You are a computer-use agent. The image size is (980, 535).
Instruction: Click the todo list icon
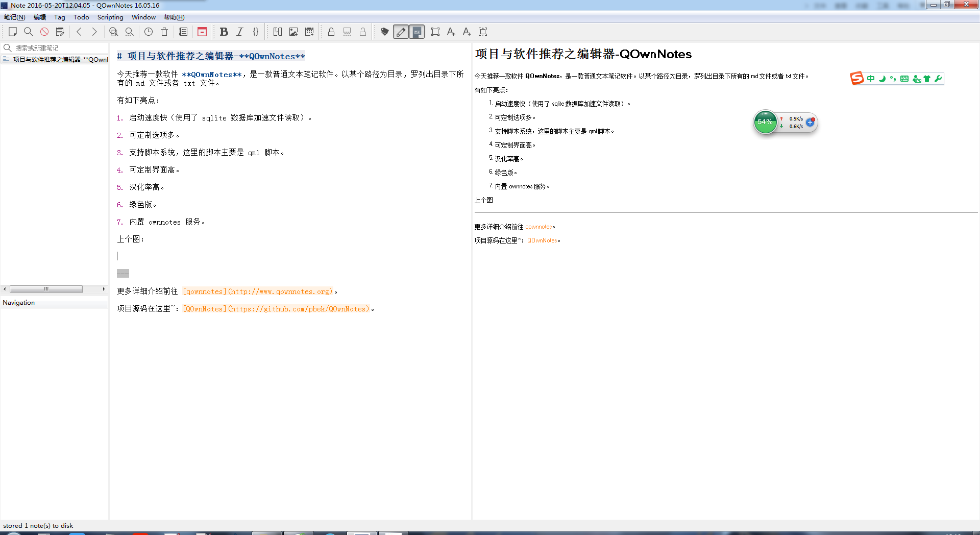[183, 32]
